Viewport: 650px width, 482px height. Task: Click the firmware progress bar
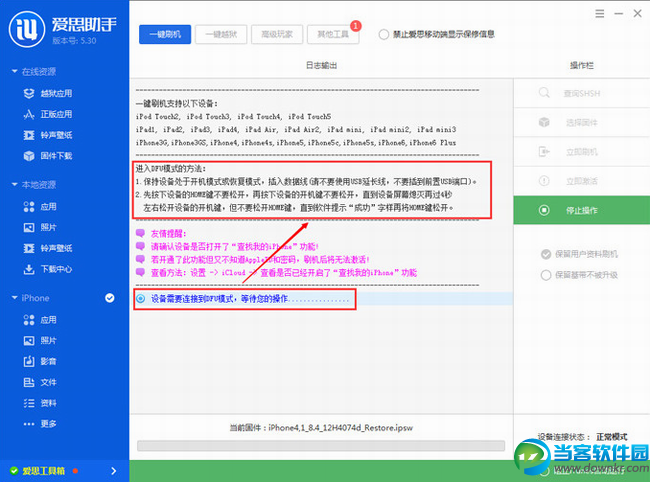[321, 446]
